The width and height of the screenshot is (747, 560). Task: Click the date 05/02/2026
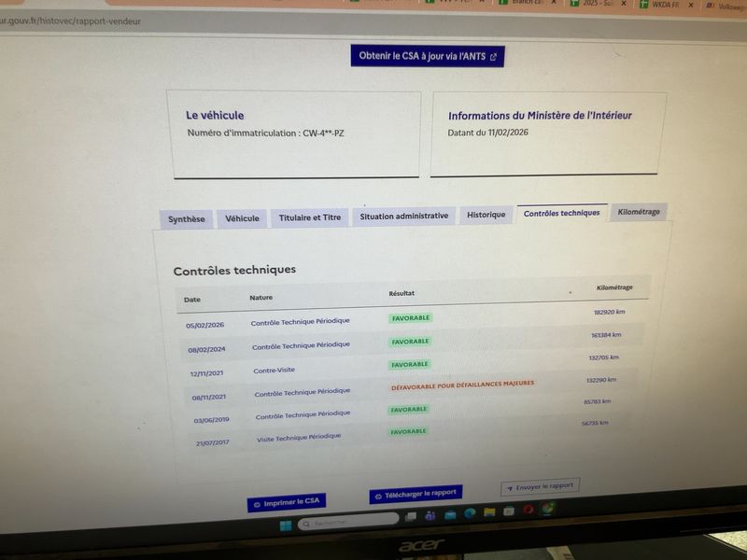(204, 325)
